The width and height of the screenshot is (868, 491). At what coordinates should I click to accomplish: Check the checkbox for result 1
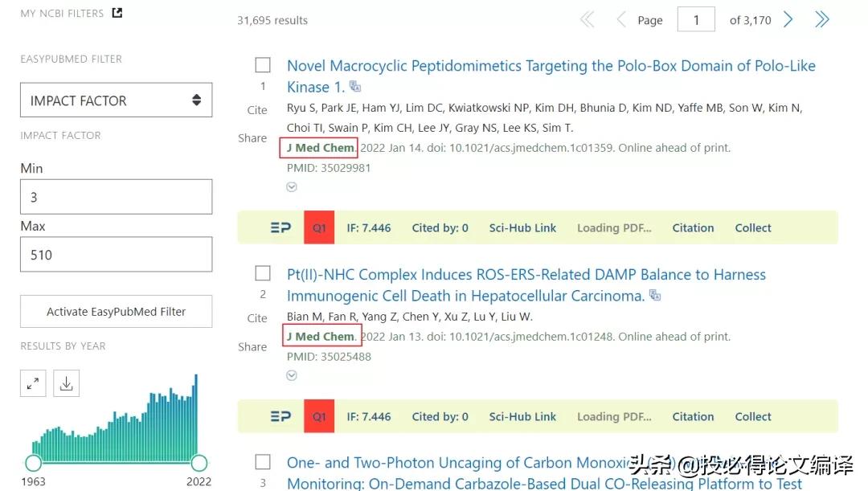(262, 65)
